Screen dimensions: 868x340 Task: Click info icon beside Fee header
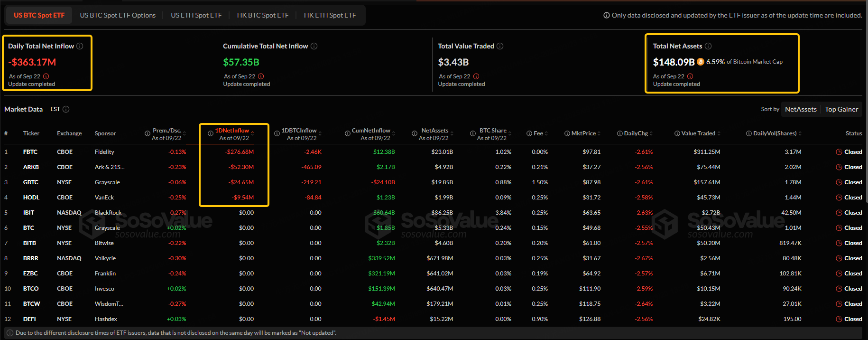pos(529,133)
